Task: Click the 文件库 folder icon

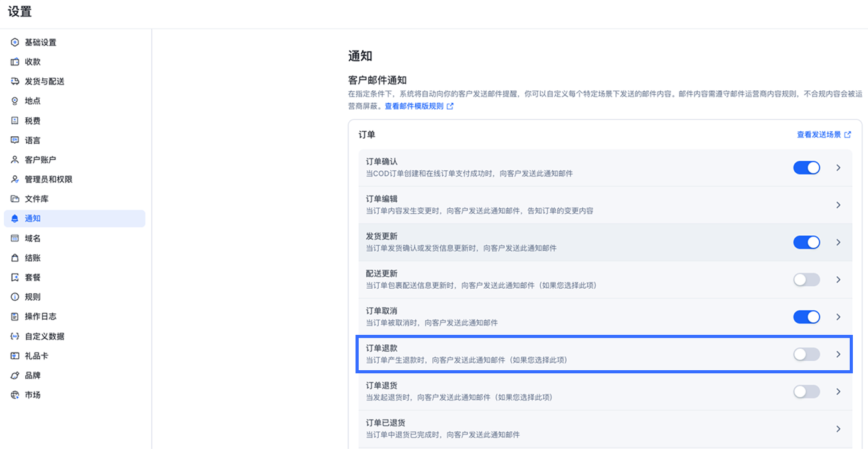Action: pos(15,199)
